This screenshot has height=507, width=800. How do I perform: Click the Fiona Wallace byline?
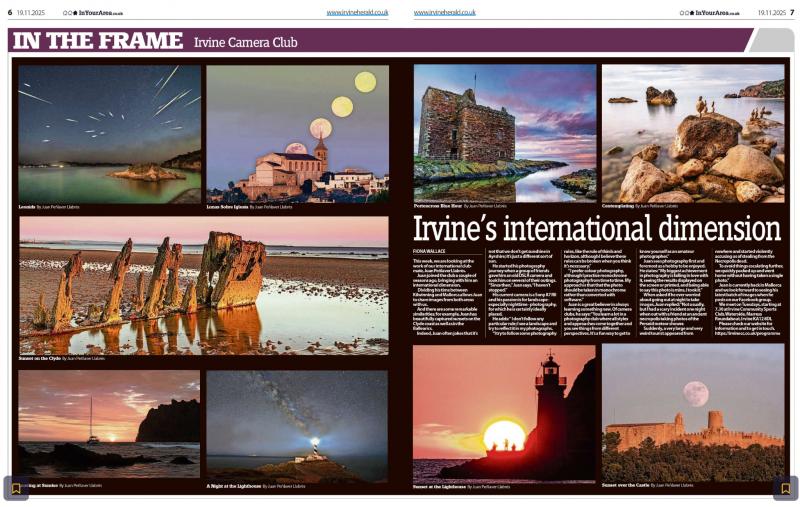(x=430, y=251)
